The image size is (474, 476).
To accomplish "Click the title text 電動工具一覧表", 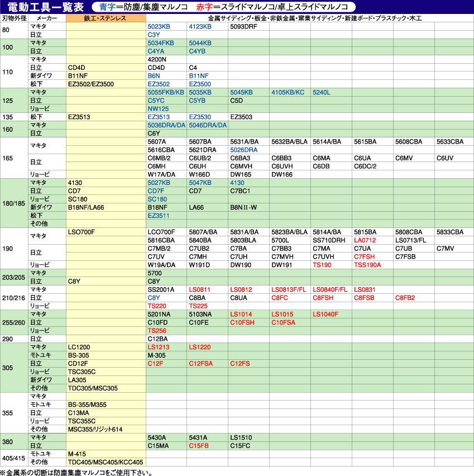I will (46, 7).
